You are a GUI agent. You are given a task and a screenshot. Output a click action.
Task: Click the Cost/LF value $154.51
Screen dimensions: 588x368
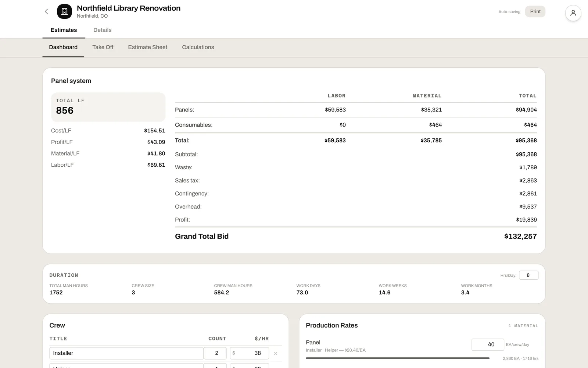(154, 131)
